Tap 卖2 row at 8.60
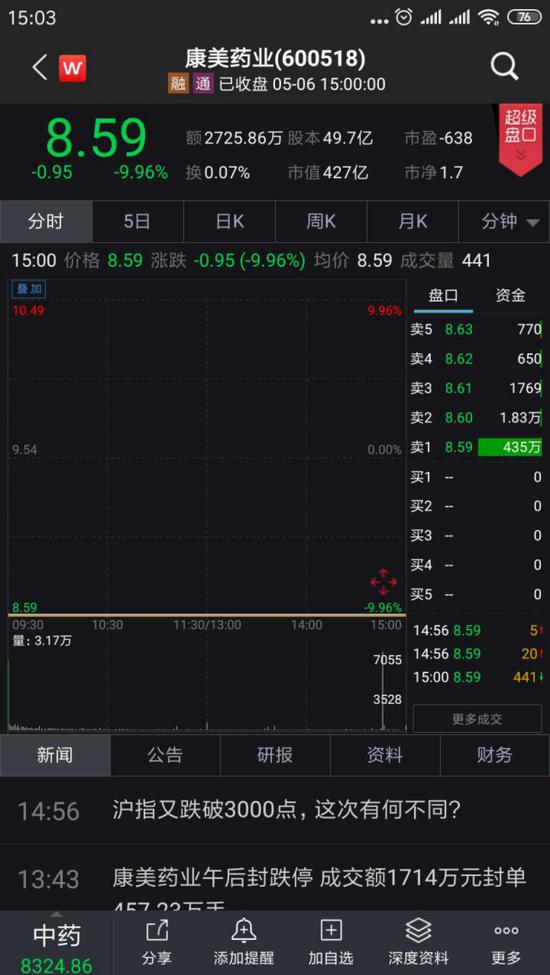This screenshot has height=975, width=550. pyautogui.click(x=476, y=418)
